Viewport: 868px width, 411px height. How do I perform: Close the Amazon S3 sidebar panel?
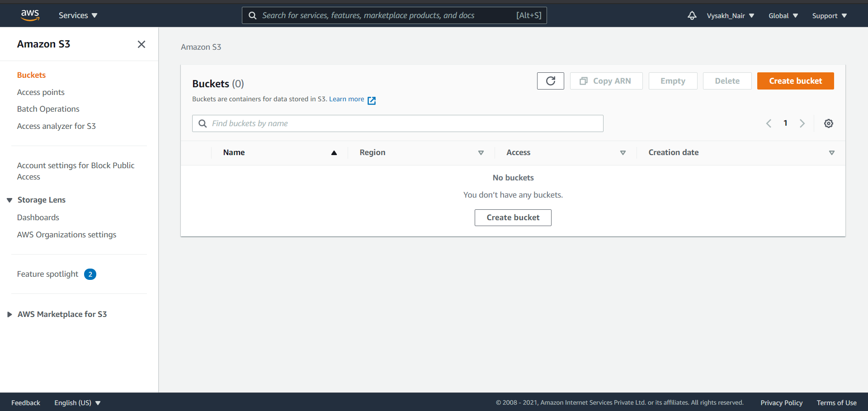click(x=142, y=44)
